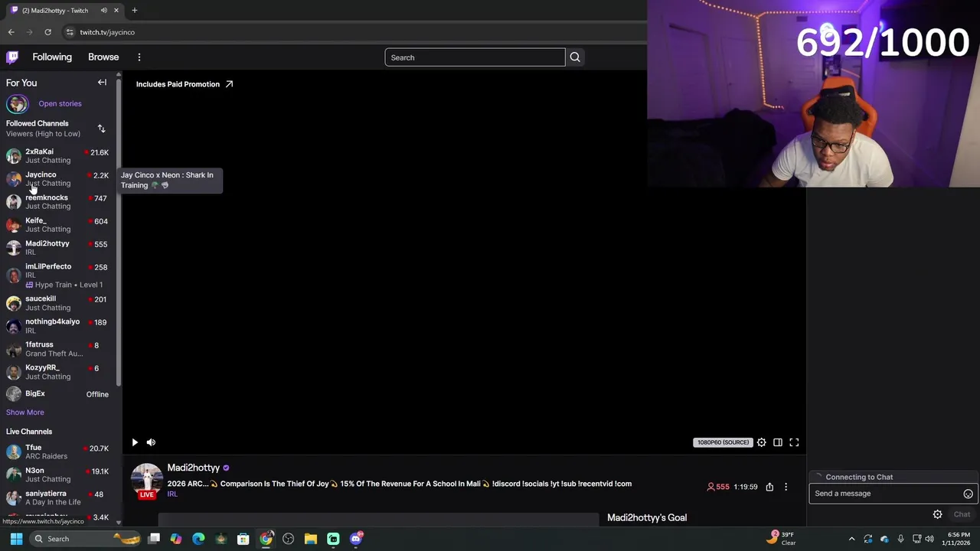Image resolution: width=980 pixels, height=551 pixels.
Task: Click the magnifier search button
Action: click(575, 57)
